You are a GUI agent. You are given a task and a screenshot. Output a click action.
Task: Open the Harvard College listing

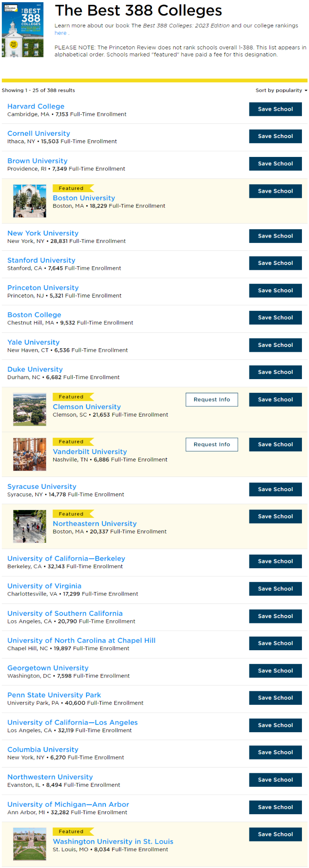coord(36,106)
